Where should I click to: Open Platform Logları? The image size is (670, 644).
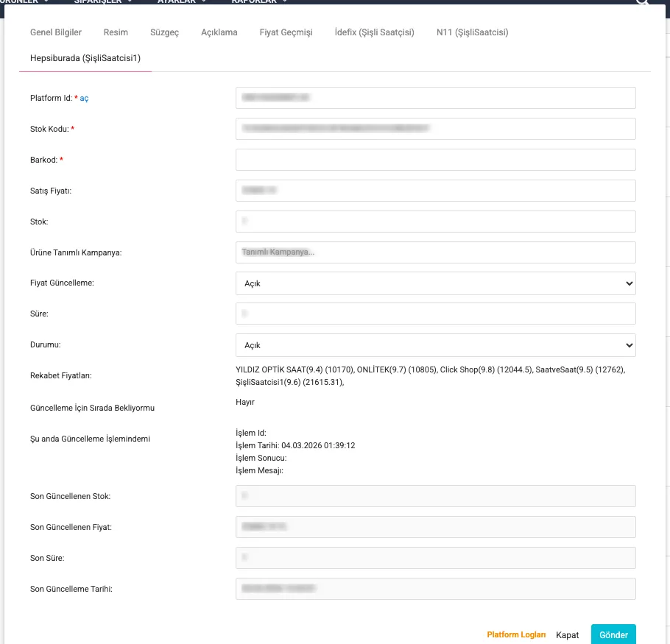516,634
